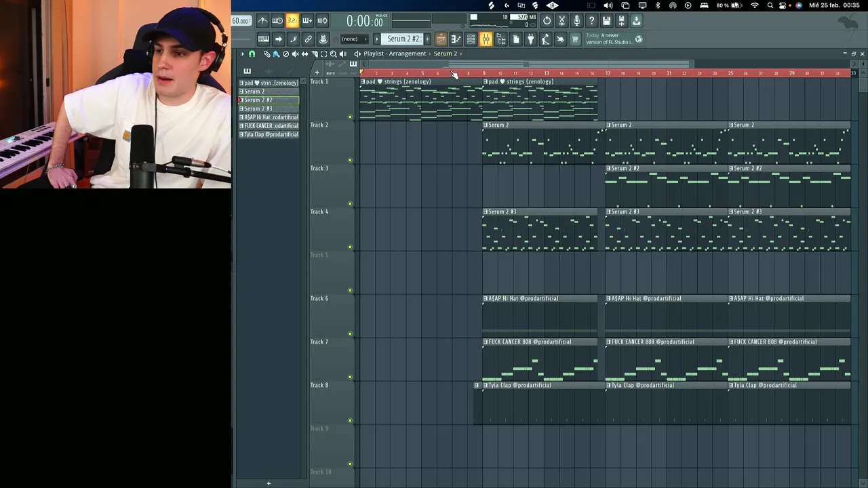Toggle the step edit curve icon
Viewport: 868px width, 488px height.
pos(293,39)
